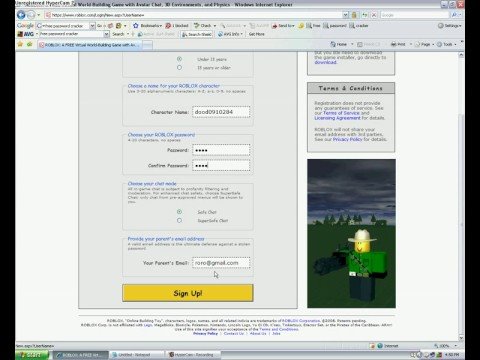
Task: Open the address bar history dropdown
Action: tap(346, 15)
